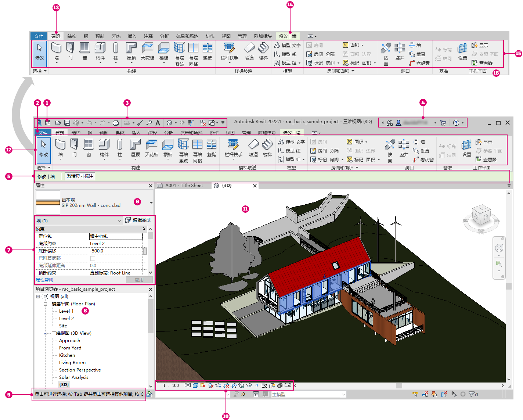Click the 激活尺寸标注 button
523x420 pixels.
(80, 176)
